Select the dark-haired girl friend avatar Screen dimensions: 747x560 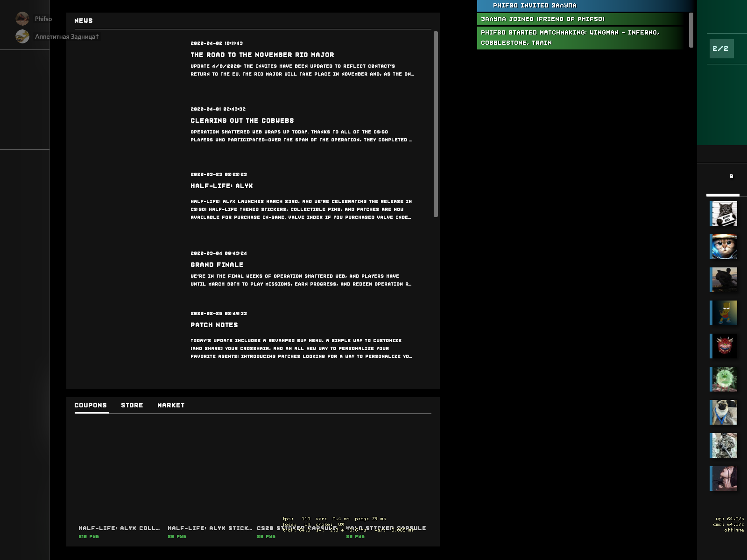(724, 478)
